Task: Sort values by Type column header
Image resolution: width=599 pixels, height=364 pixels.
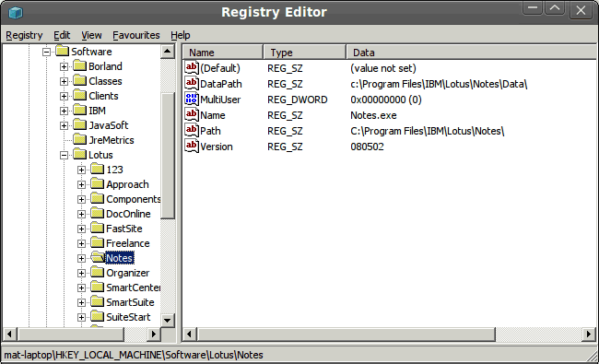Action: click(304, 52)
